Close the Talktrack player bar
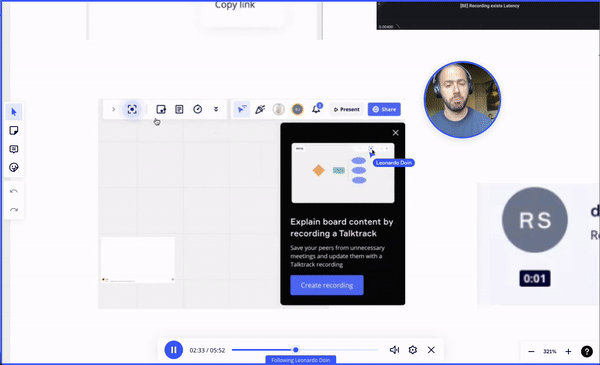Image resolution: width=600 pixels, height=365 pixels. point(431,350)
